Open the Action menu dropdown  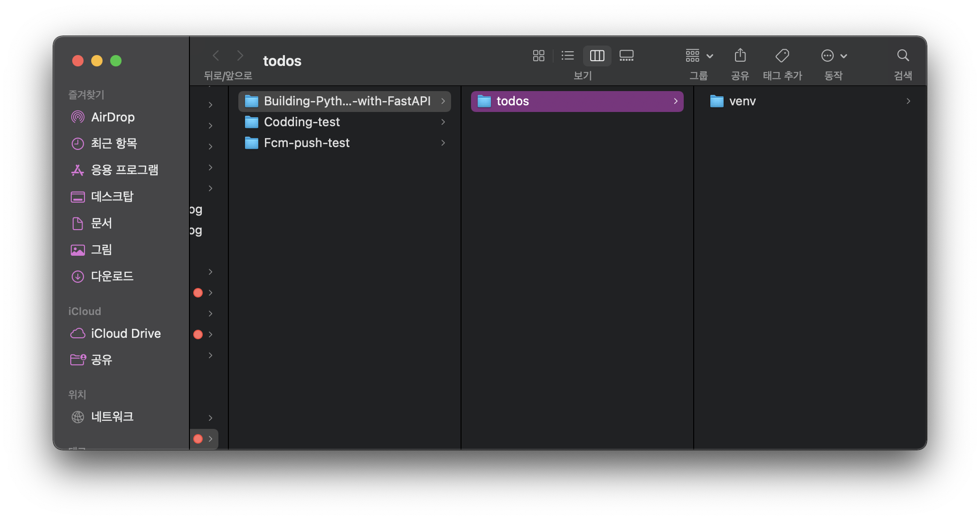834,56
